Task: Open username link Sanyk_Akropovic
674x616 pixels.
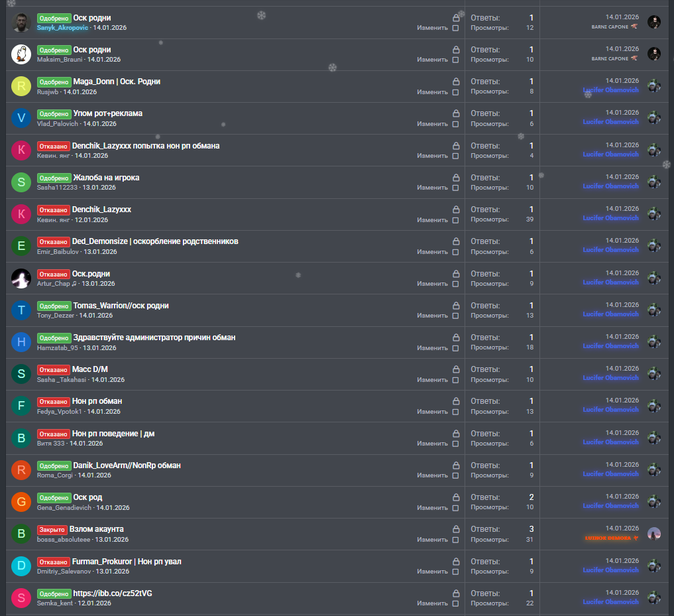Action: point(62,28)
